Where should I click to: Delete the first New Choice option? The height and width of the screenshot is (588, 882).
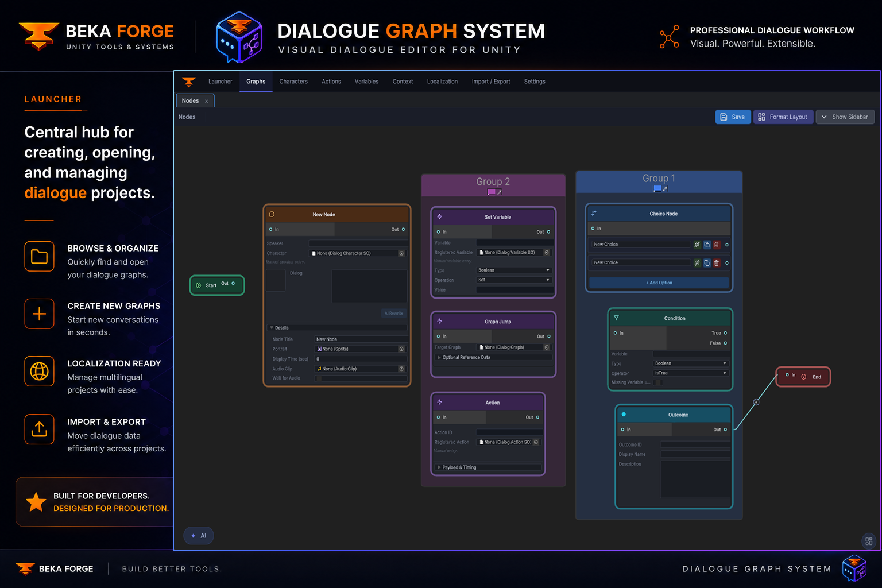[x=717, y=245]
